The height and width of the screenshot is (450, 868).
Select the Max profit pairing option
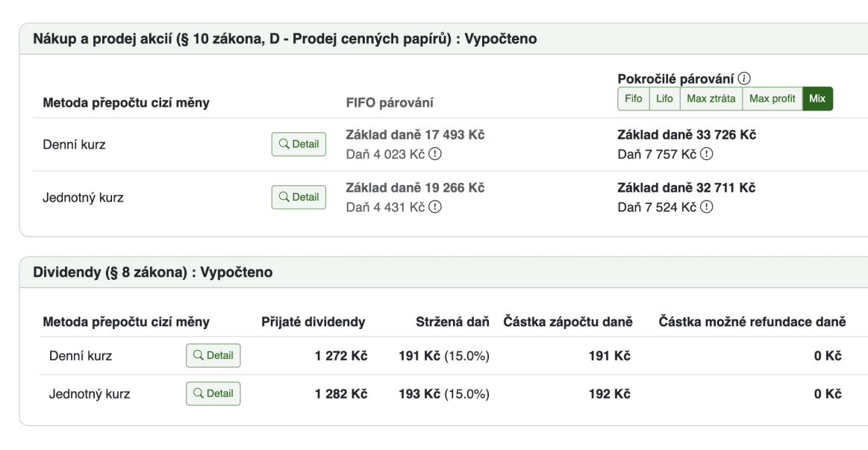772,99
